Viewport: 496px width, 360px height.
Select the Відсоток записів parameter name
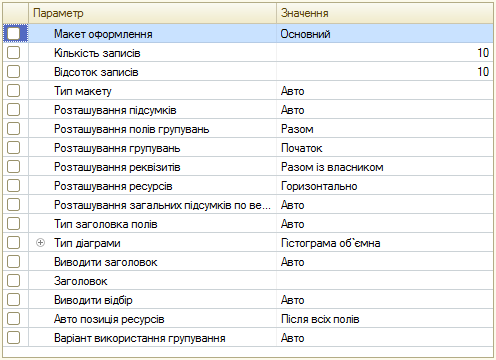(x=96, y=72)
